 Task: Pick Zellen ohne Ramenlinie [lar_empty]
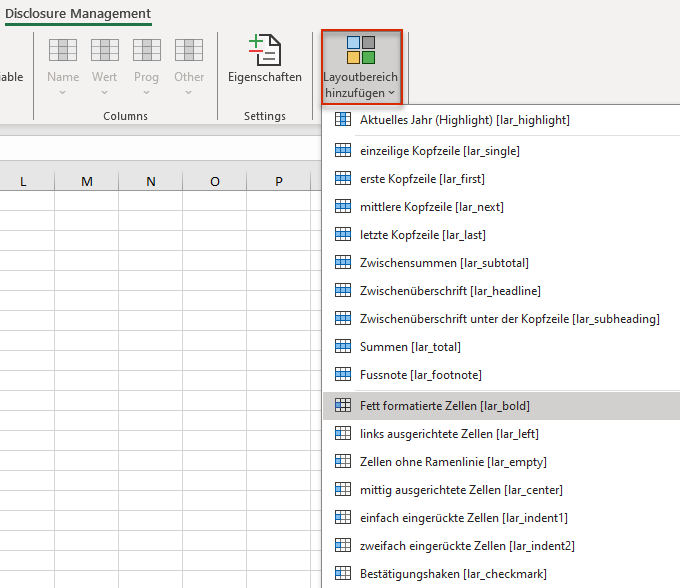(501, 462)
